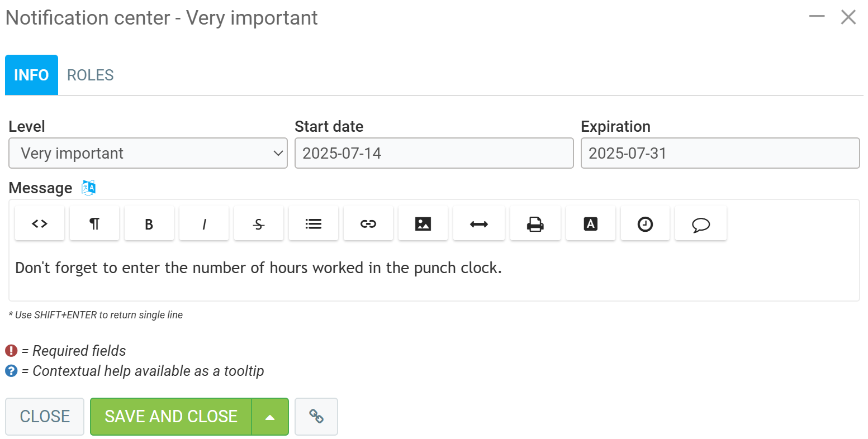Insert a hyperlink in the message
Viewport: 868px width, 439px height.
368,224
